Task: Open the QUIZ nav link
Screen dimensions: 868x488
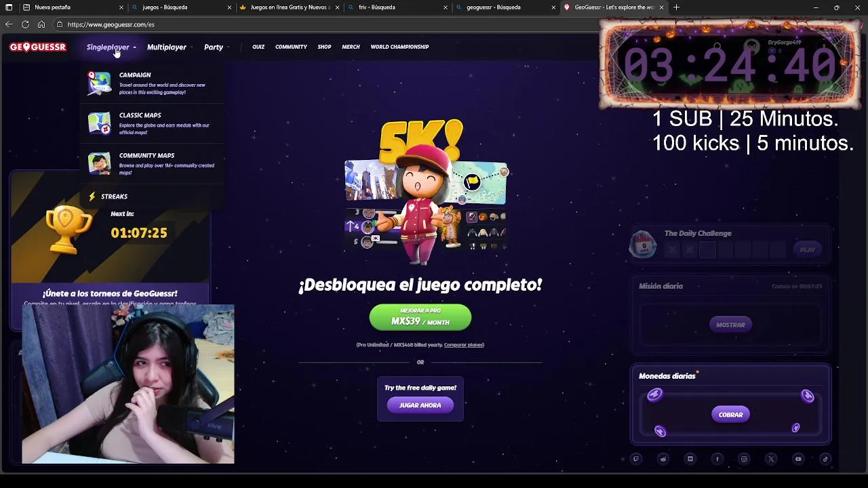Action: 258,47
